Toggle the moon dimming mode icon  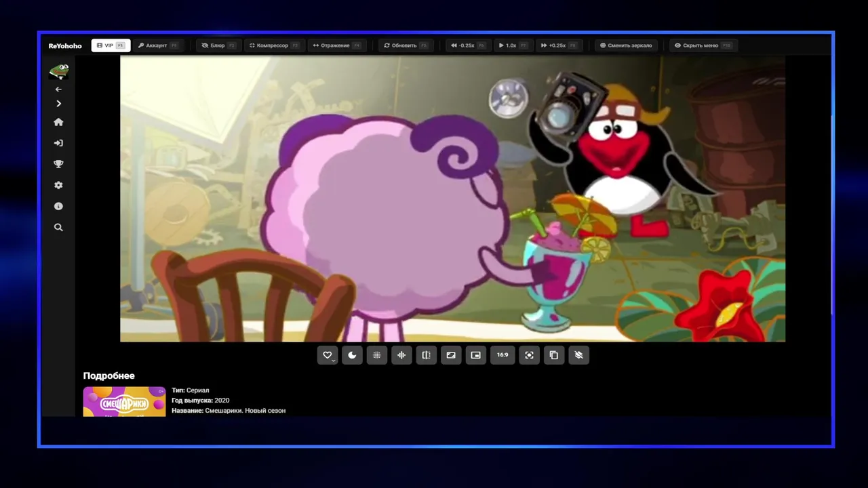coord(352,355)
